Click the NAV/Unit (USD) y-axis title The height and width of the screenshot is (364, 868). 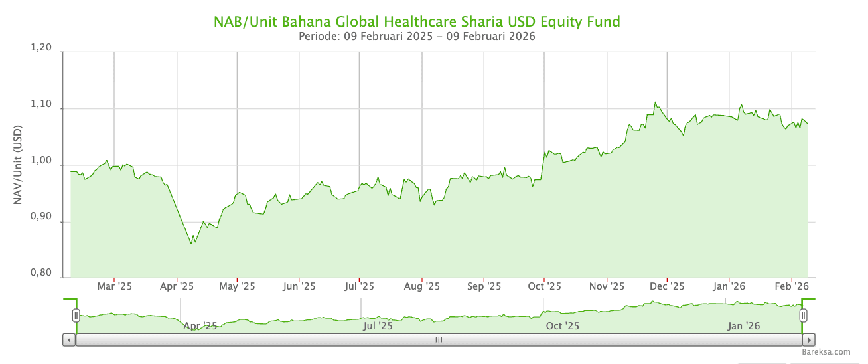pyautogui.click(x=19, y=164)
